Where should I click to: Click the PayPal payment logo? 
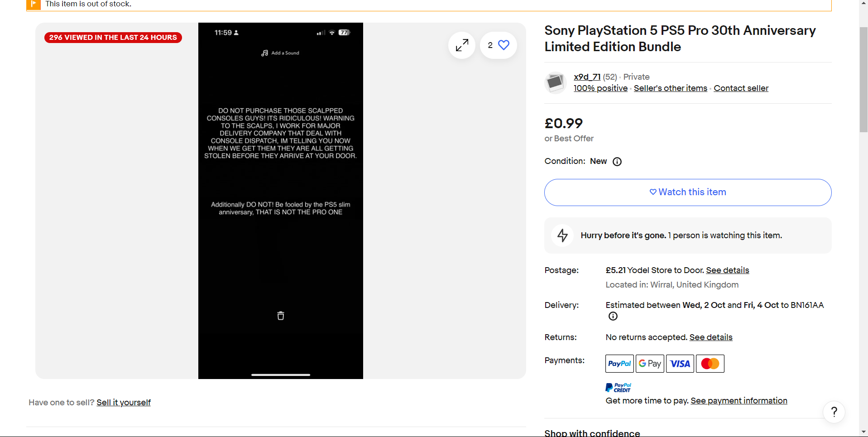pos(619,364)
